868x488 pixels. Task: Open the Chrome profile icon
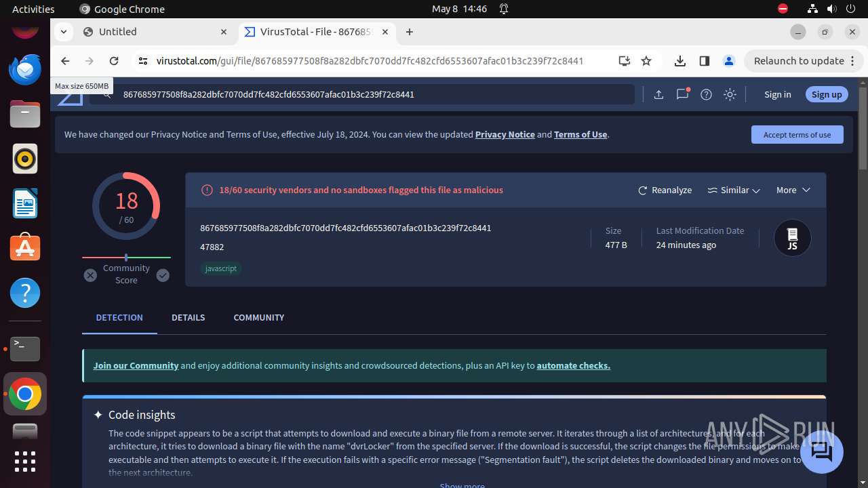click(x=729, y=61)
